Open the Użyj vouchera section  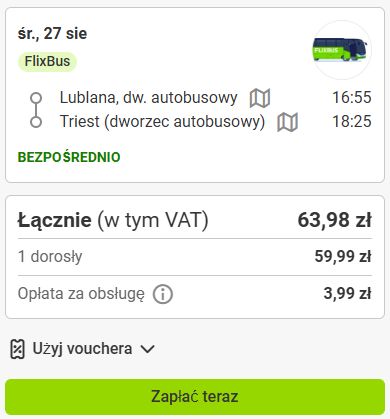pyautogui.click(x=82, y=349)
